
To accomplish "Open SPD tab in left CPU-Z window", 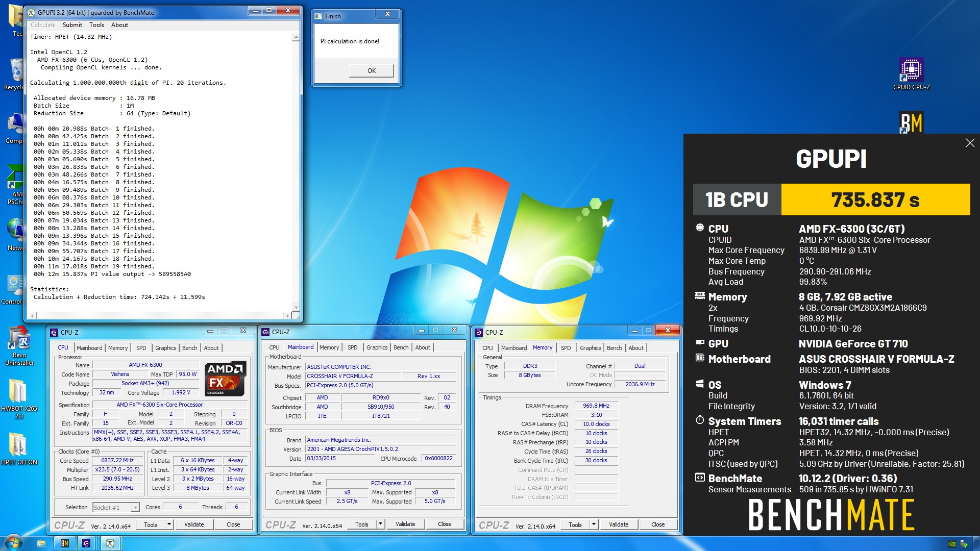I will click(x=141, y=348).
